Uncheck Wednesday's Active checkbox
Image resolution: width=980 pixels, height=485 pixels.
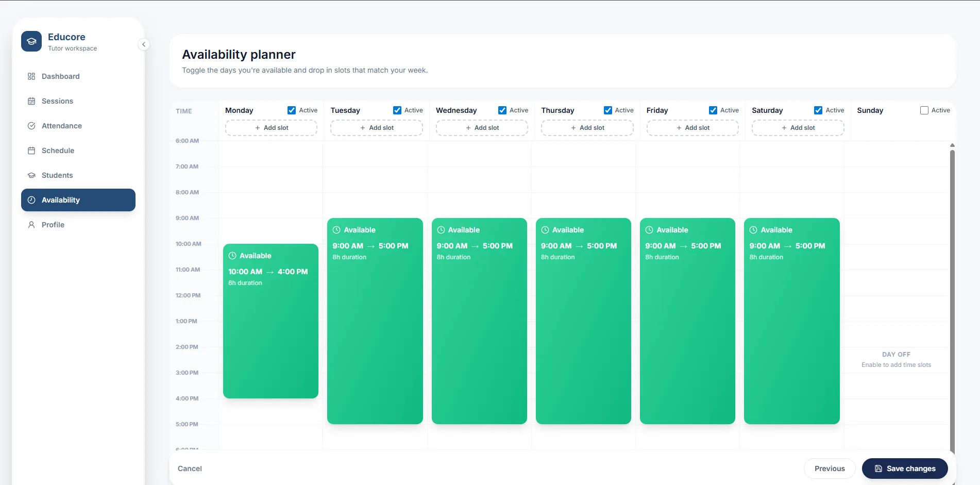click(x=502, y=110)
